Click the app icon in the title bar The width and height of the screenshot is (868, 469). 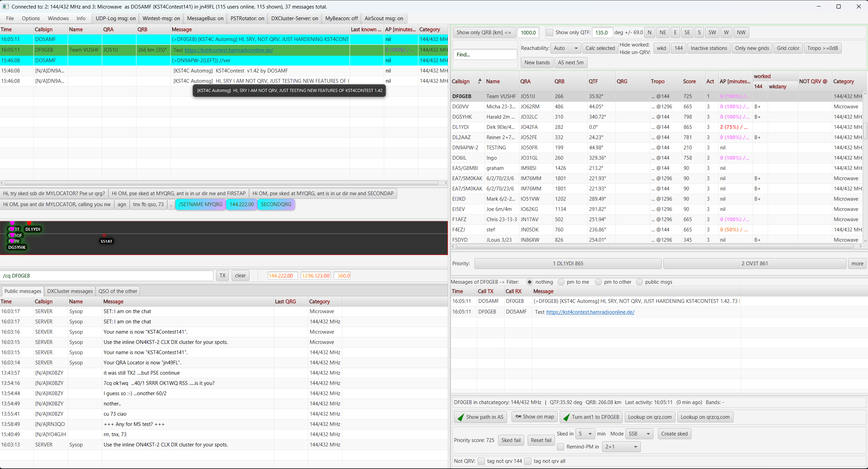click(5, 6)
